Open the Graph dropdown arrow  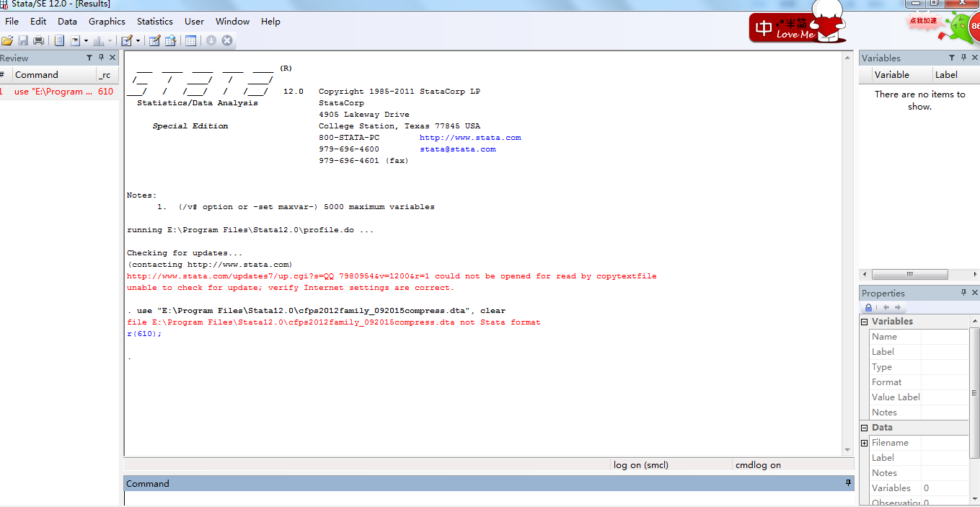tap(110, 41)
